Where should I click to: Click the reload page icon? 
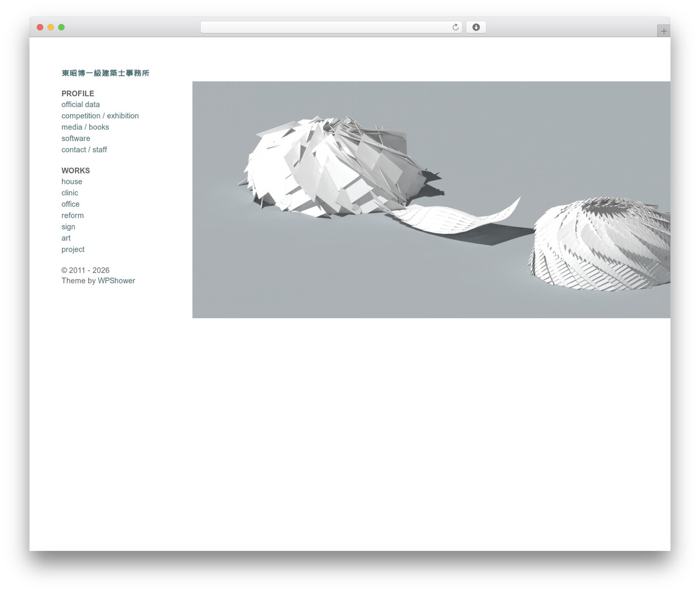[455, 27]
